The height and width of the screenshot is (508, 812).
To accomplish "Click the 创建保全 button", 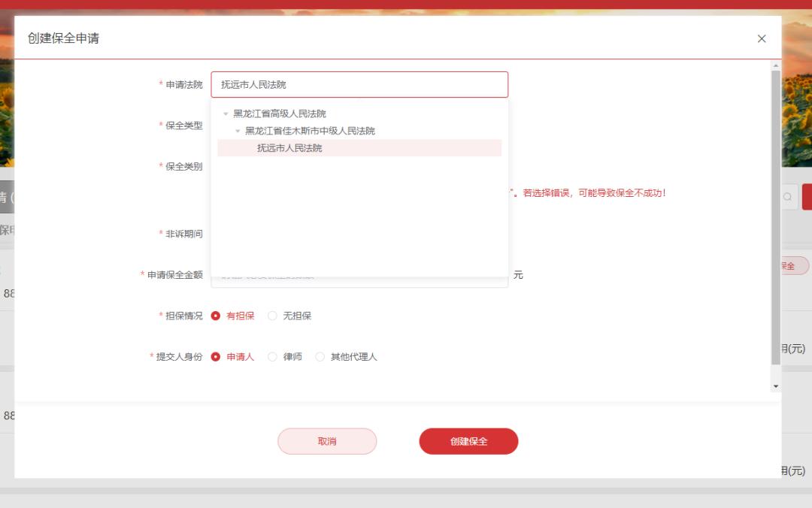I will [468, 441].
